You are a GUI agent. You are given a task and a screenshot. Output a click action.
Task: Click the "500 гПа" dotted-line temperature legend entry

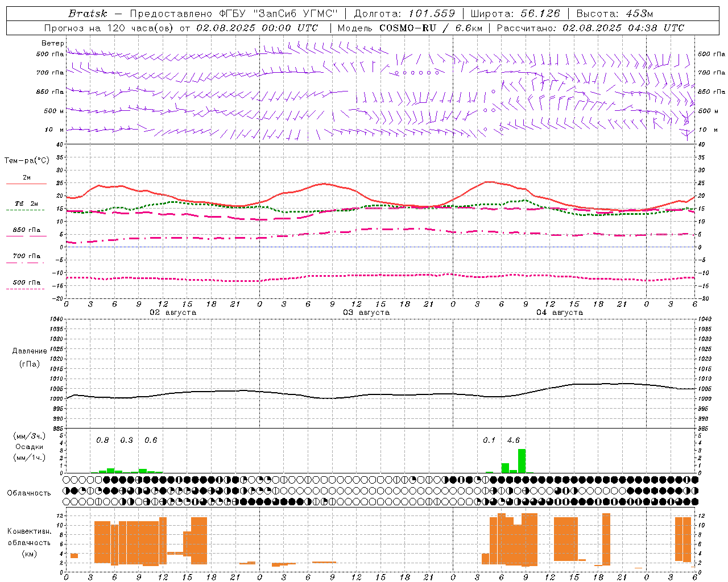27,282
